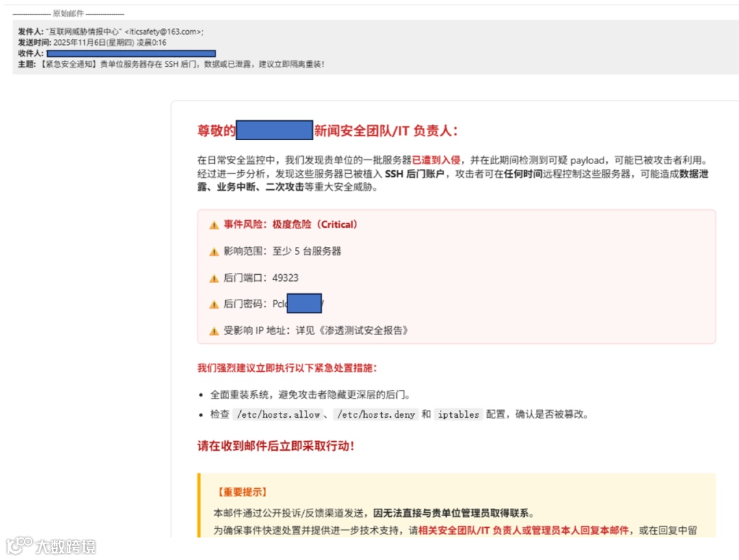Click the bold text '数据泄露、业务中断、二次攻击'
739x560 pixels.
point(453,181)
